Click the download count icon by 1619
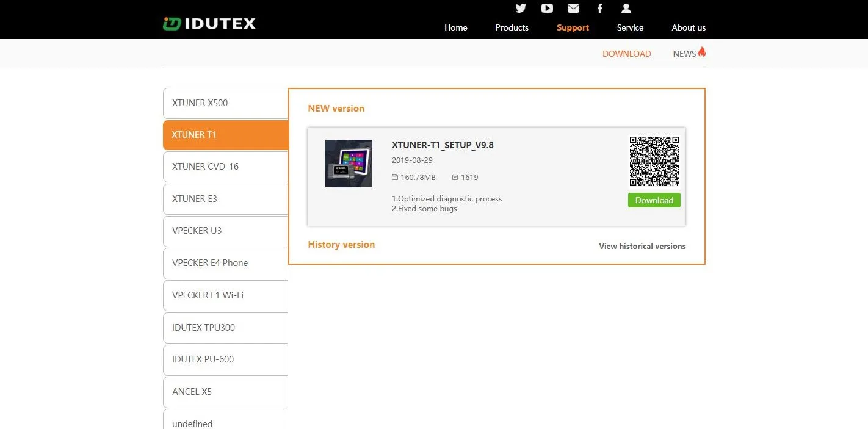The height and width of the screenshot is (429, 868). tap(455, 177)
